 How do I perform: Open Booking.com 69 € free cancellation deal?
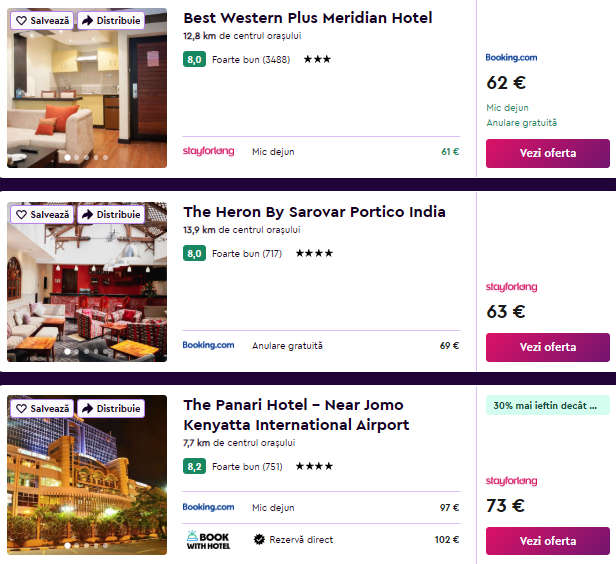[321, 346]
